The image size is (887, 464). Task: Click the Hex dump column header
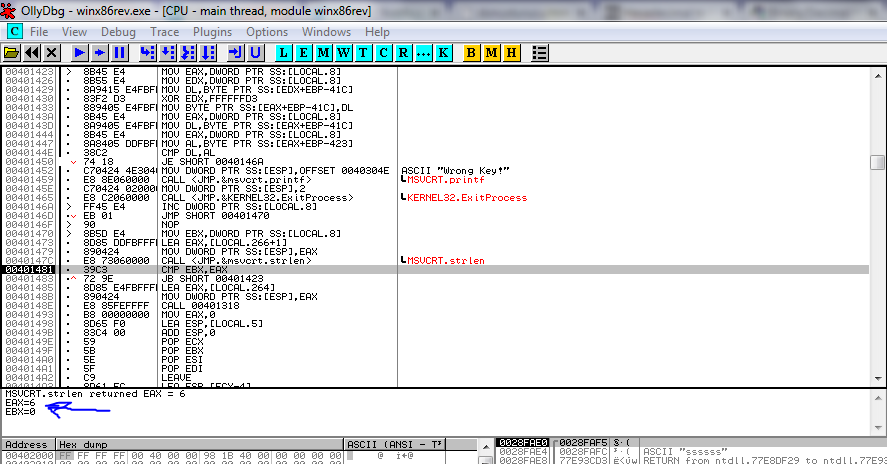click(200, 444)
